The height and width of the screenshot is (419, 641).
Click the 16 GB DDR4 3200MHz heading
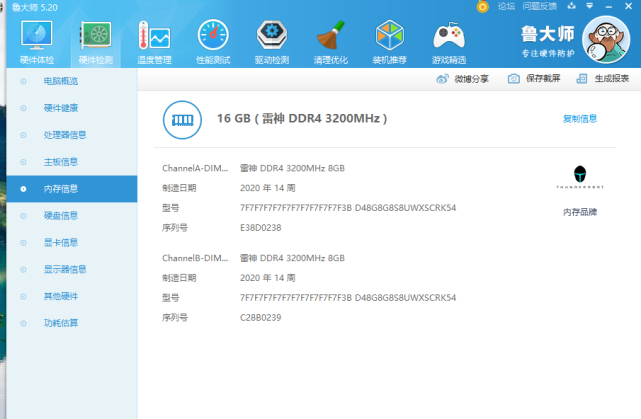302,119
